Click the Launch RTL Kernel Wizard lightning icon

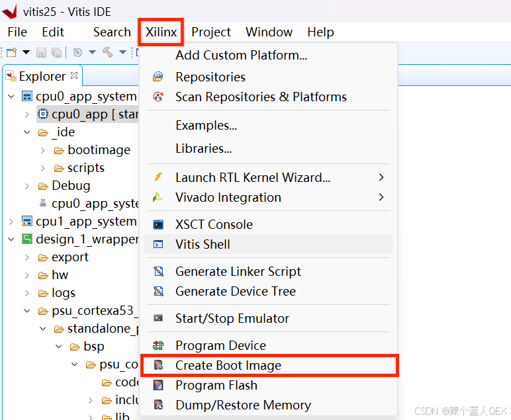point(158,177)
